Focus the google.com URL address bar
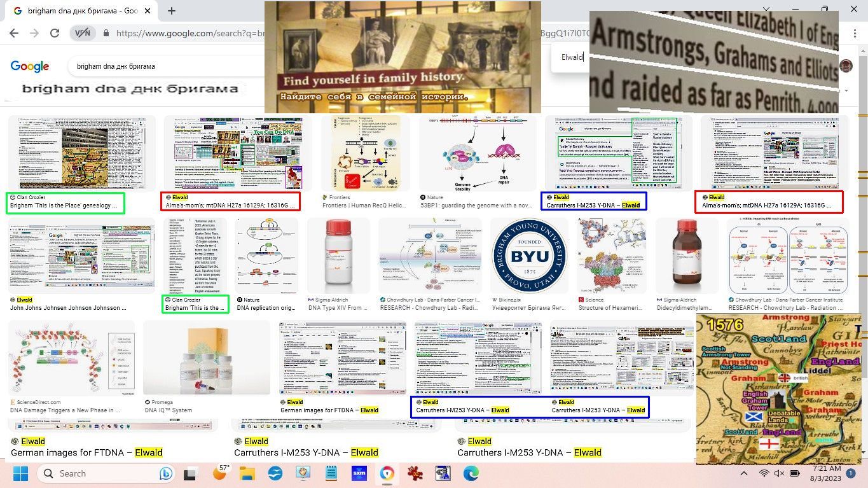868x488 pixels. (x=189, y=33)
